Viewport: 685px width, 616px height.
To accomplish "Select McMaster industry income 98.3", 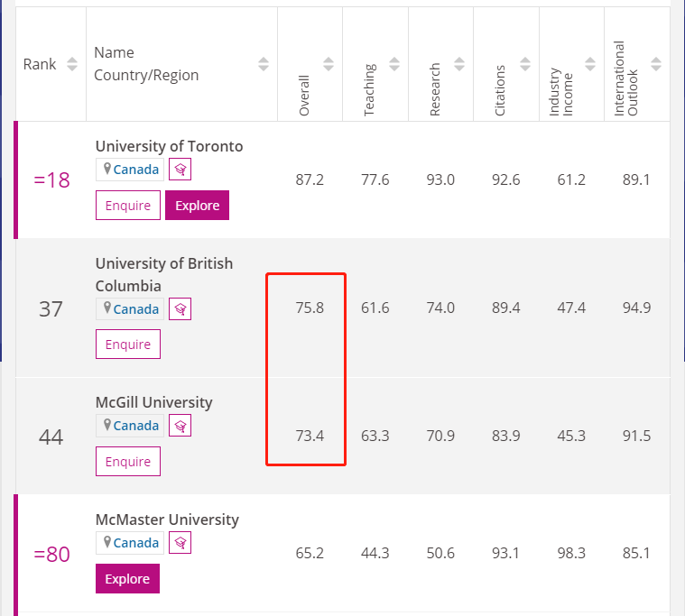I will click(571, 553).
